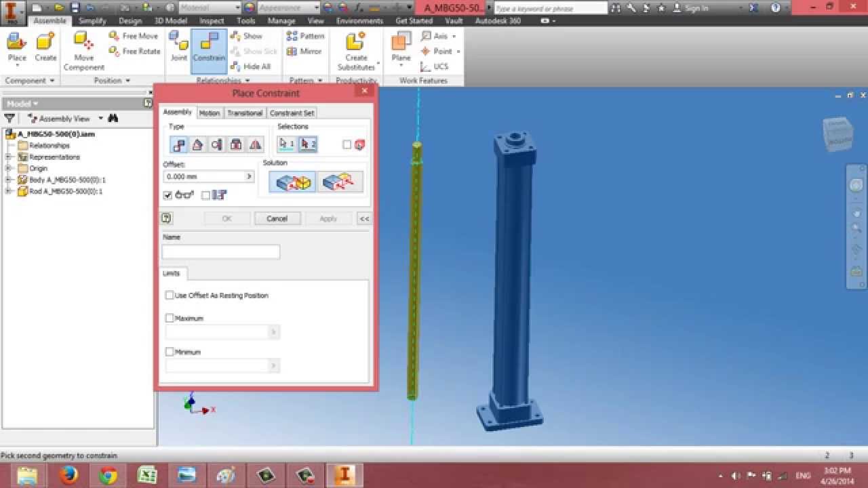Expand the Position panel dropdown

127,81
